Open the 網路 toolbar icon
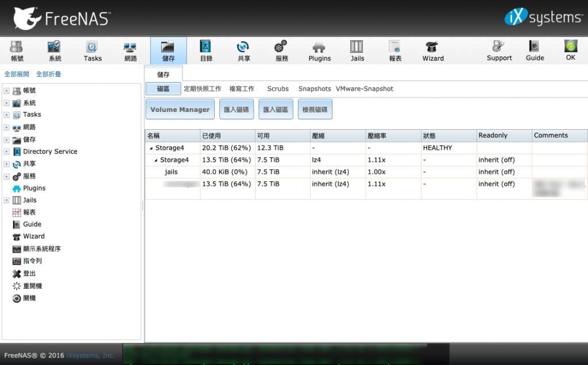 click(x=130, y=51)
